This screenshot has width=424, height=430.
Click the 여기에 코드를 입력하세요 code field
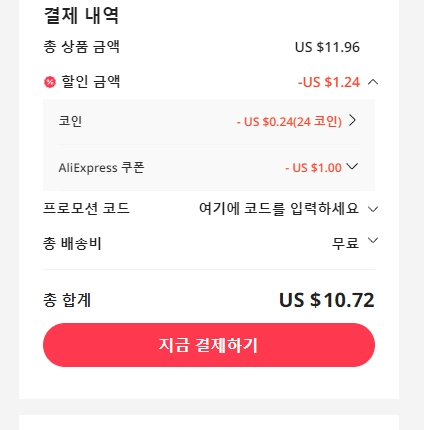point(279,209)
